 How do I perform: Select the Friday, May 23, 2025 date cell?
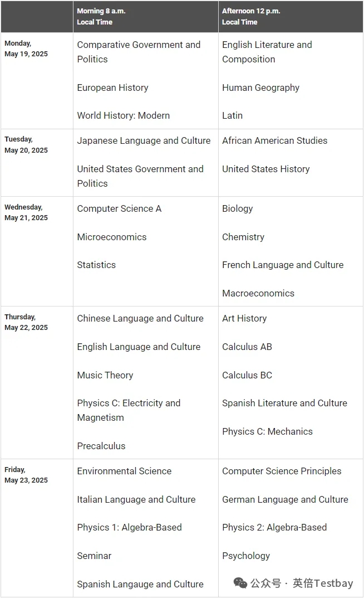point(26,475)
